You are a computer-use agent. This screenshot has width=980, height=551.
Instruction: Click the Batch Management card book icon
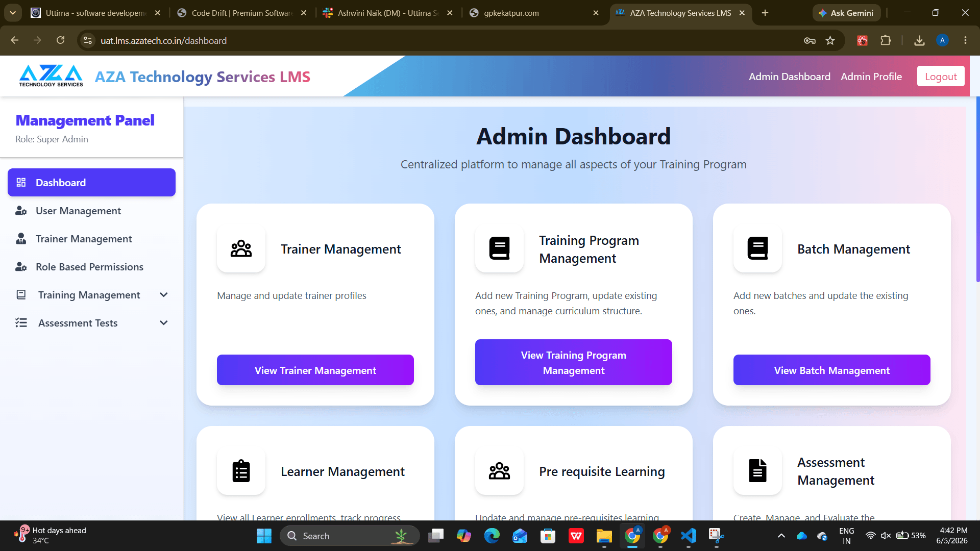(757, 248)
